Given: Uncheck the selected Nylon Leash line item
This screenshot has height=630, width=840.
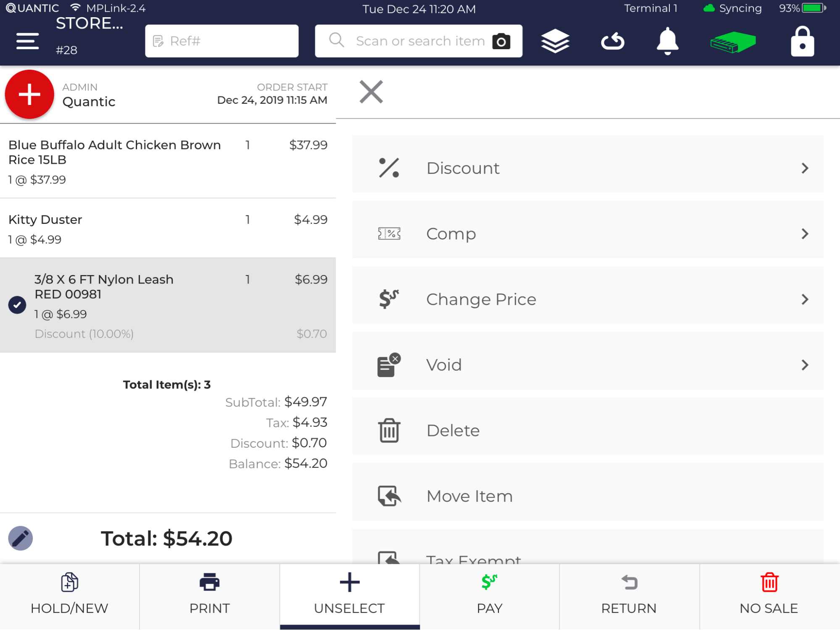Looking at the screenshot, I should coord(17,305).
